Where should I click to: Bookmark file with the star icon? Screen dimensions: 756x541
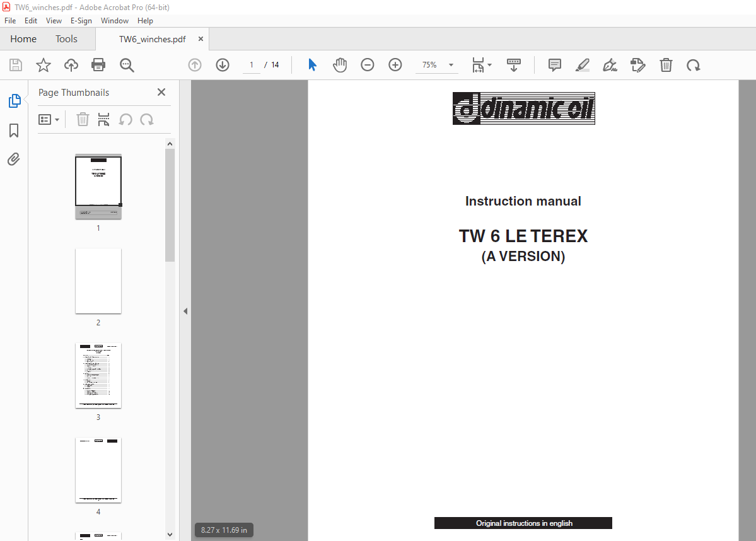point(43,65)
